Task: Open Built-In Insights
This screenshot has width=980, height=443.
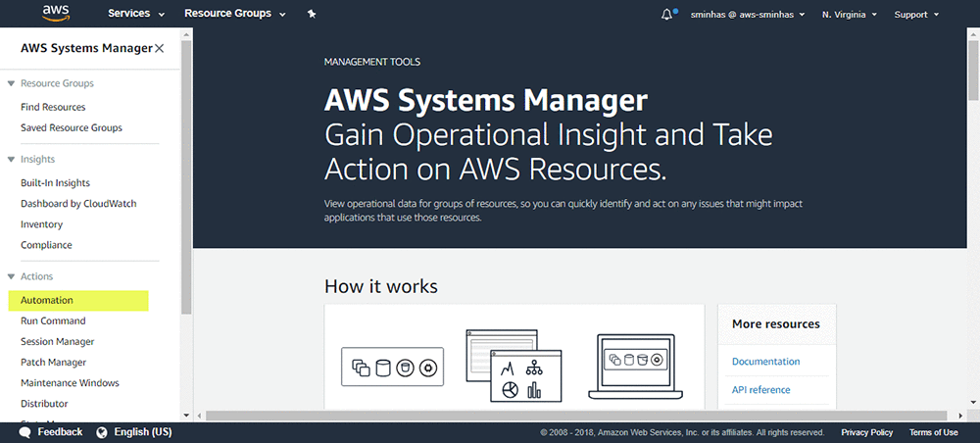Action: [55, 183]
